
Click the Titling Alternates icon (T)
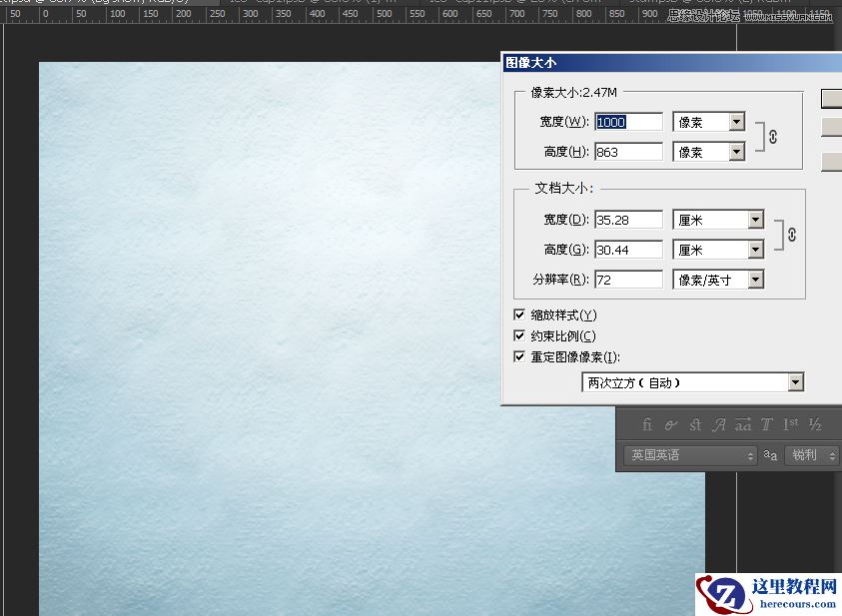coord(766,424)
